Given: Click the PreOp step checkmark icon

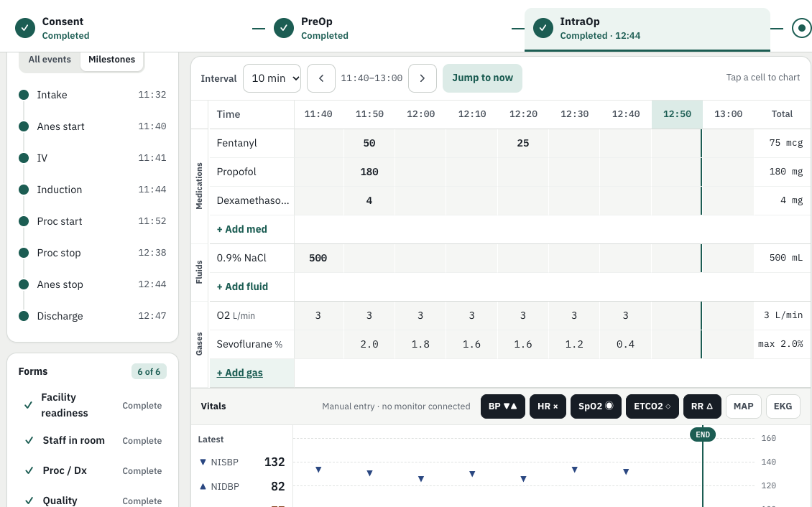Looking at the screenshot, I should point(284,28).
